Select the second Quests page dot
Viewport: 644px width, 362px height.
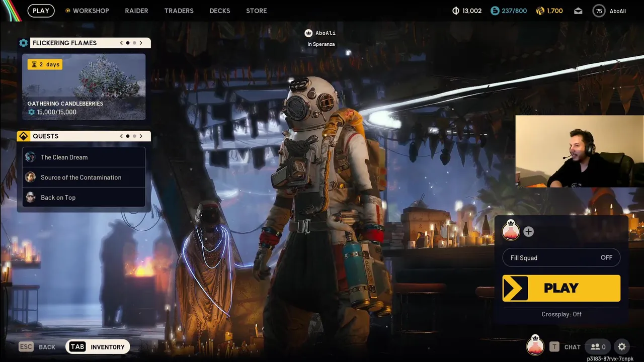coord(134,136)
